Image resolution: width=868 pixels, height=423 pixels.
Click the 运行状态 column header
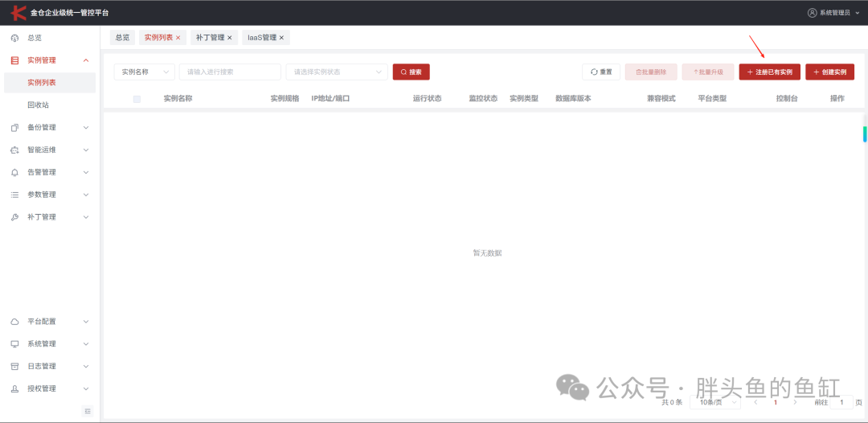(427, 99)
